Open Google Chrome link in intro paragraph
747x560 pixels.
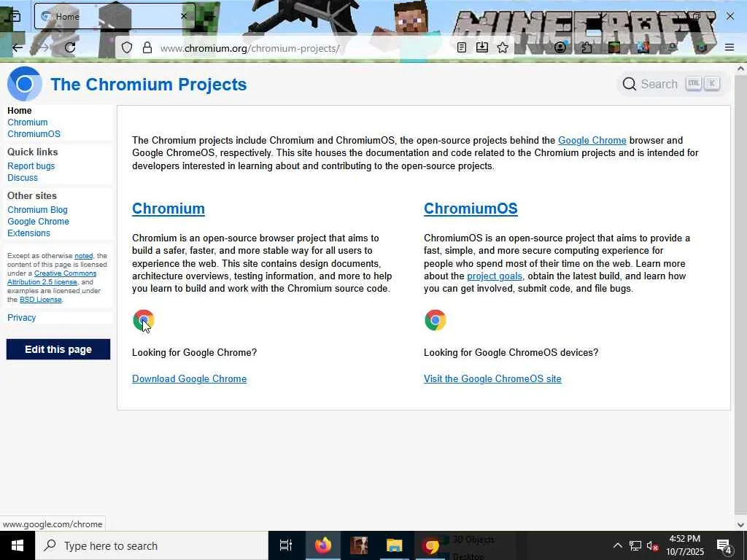pyautogui.click(x=592, y=141)
